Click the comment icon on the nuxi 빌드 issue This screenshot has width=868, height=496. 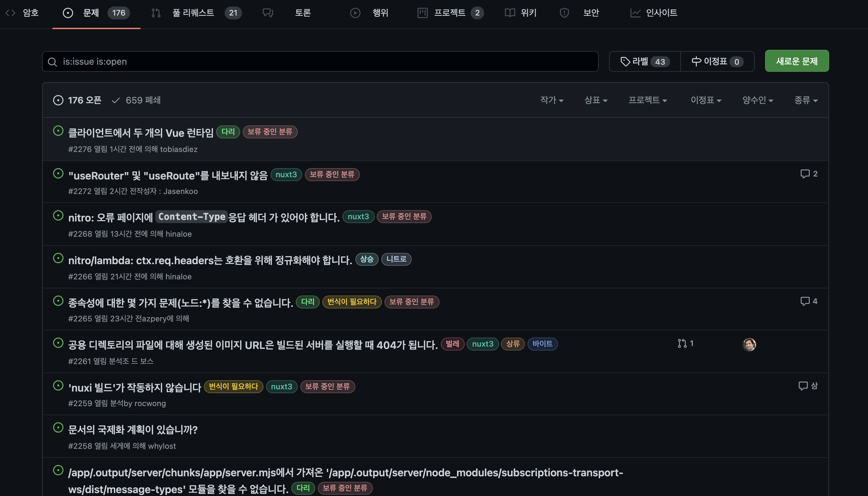pyautogui.click(x=803, y=386)
